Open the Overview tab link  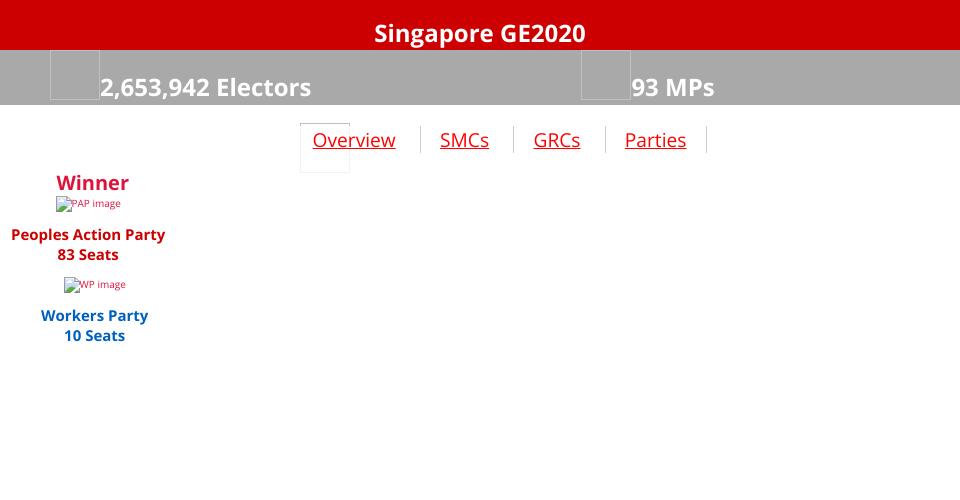click(x=354, y=140)
